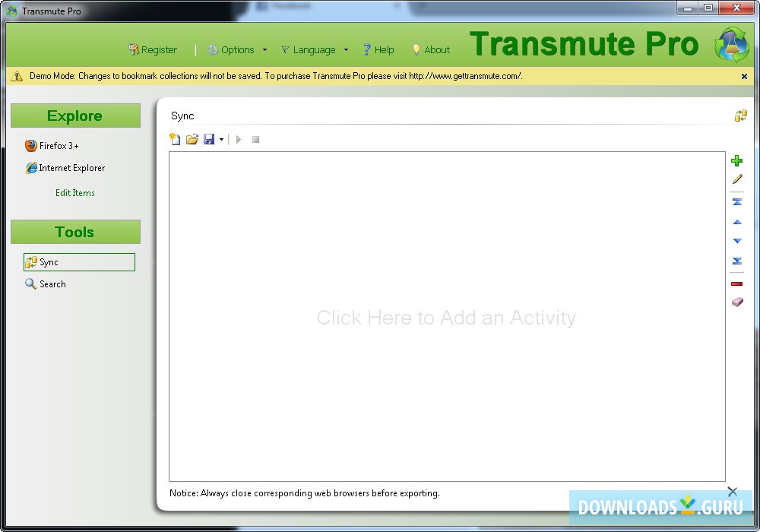This screenshot has width=760, height=532.
Task: Move activity down one position
Action: [737, 241]
